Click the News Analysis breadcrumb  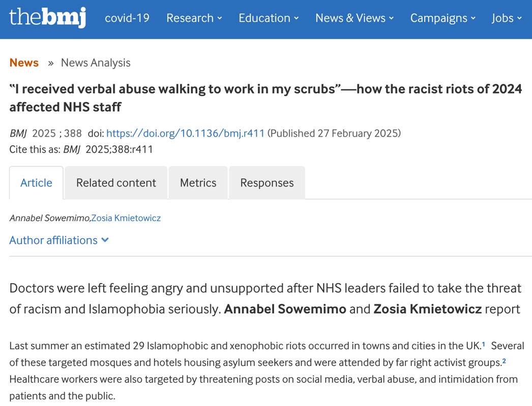pyautogui.click(x=96, y=63)
